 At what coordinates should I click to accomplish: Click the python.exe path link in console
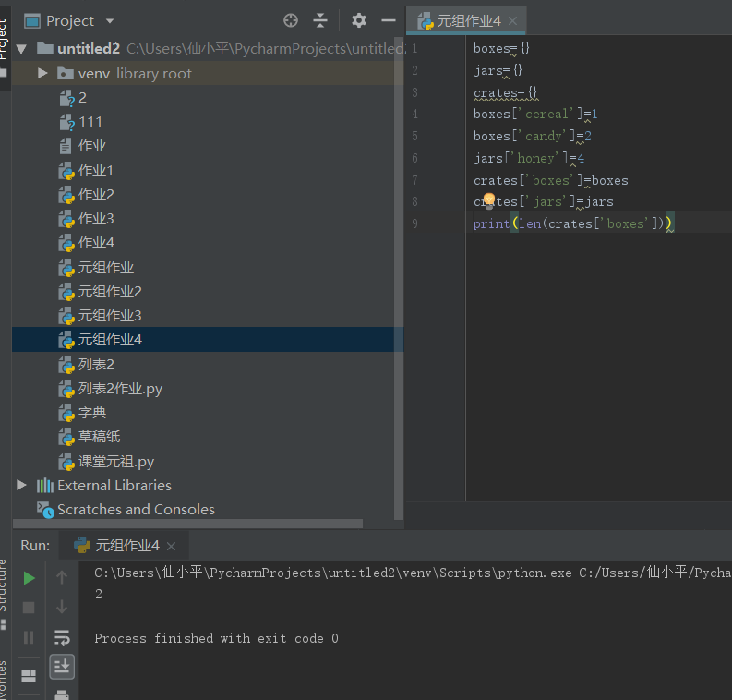point(333,573)
